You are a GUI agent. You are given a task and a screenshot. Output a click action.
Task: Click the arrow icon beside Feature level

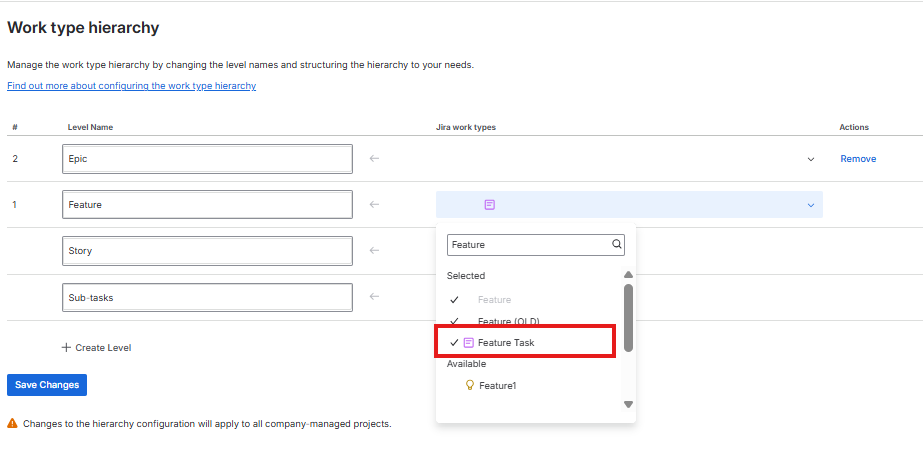pos(374,205)
